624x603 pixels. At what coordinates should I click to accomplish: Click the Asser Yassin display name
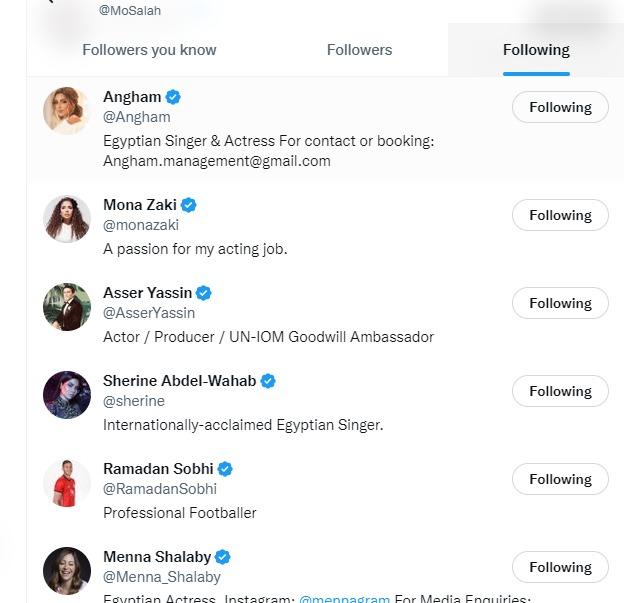147,293
